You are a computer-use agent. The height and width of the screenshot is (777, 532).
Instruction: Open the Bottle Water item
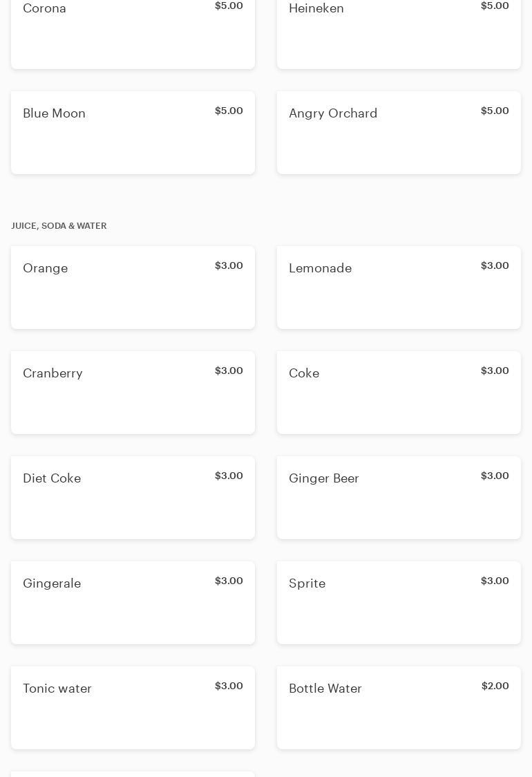(399, 708)
